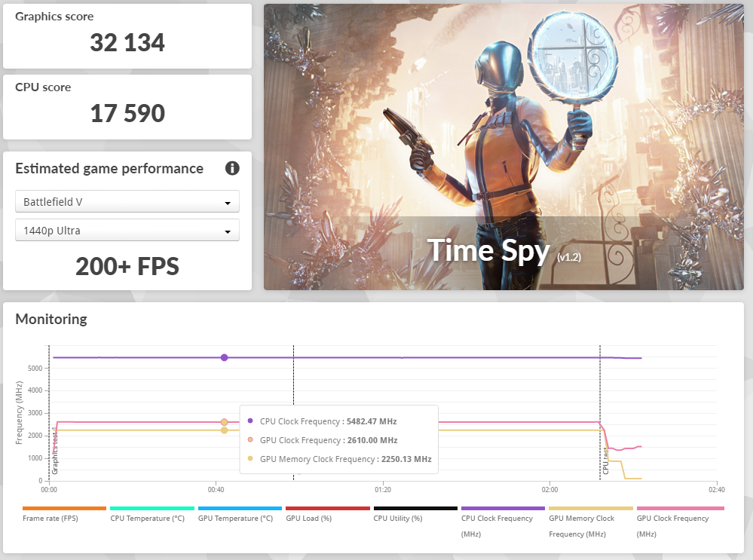Click the orange Frame rate color bar
753x560 pixels.
pos(64,508)
